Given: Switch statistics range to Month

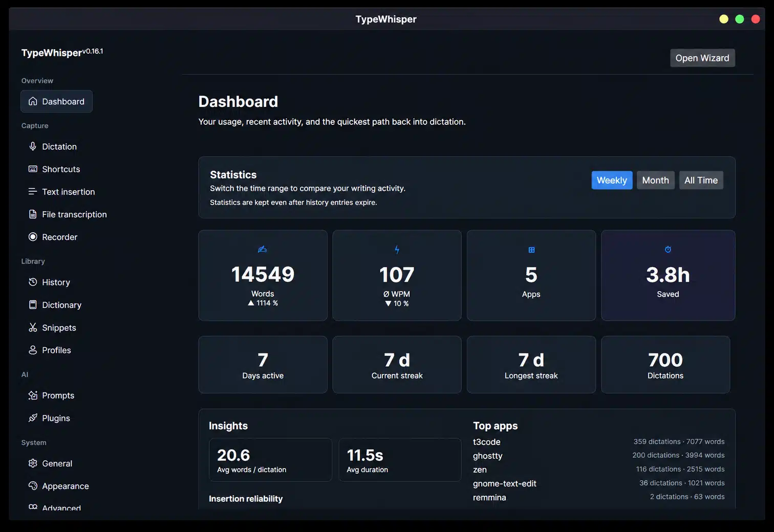Looking at the screenshot, I should click(x=655, y=180).
